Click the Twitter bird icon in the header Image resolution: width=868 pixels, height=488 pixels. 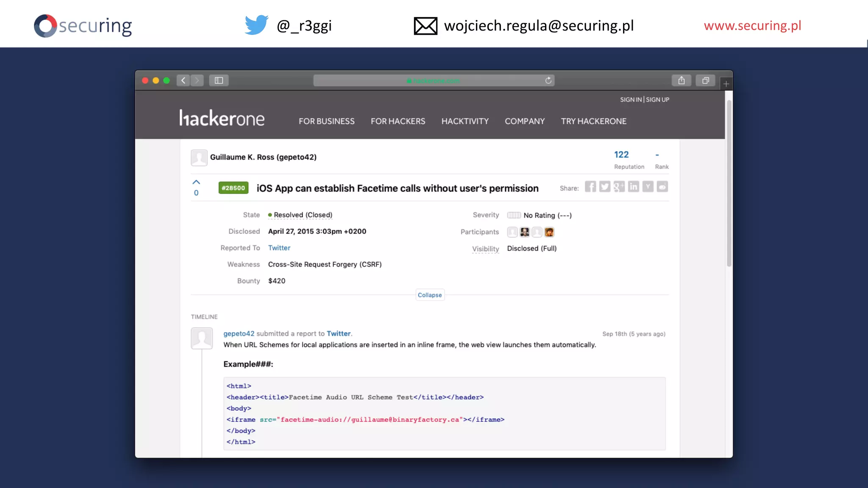tap(256, 25)
